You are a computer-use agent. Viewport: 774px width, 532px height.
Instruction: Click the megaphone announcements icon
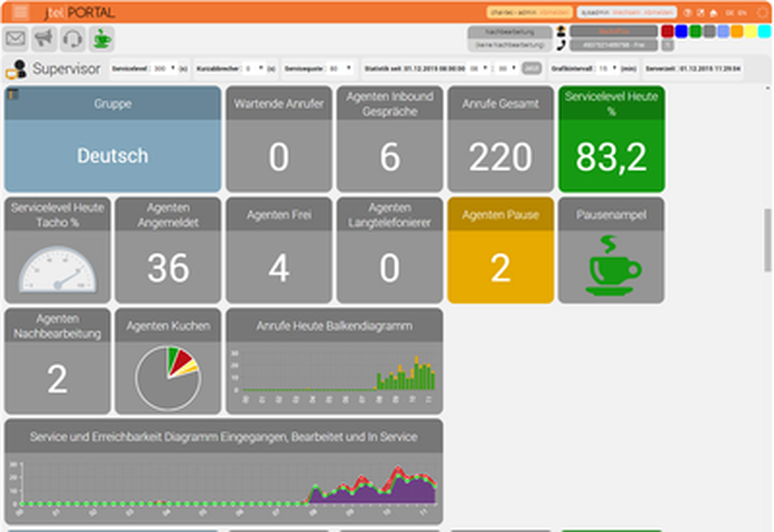[x=44, y=39]
